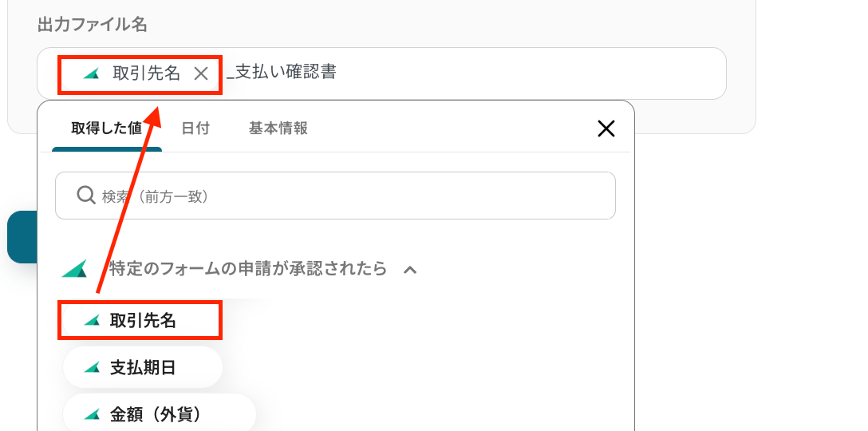Click the green icon inside the 金額（外貨） chip
This screenshot has width=868, height=431.
click(x=92, y=413)
